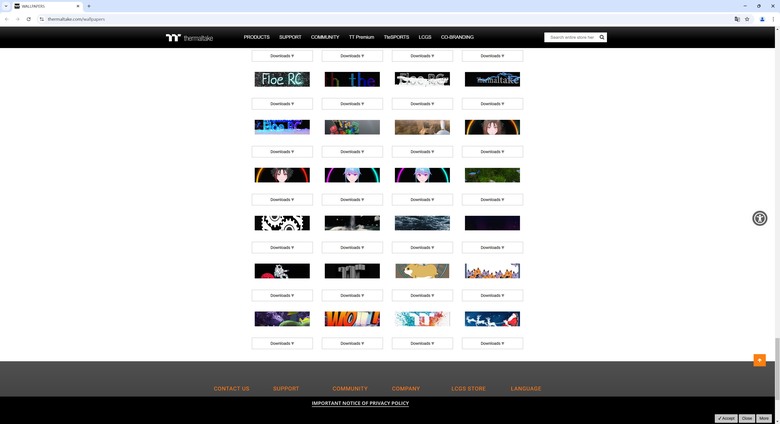The width and height of the screenshot is (780, 424).
Task: Expand Downloads under the astronaut wallpaper
Action: click(282, 295)
